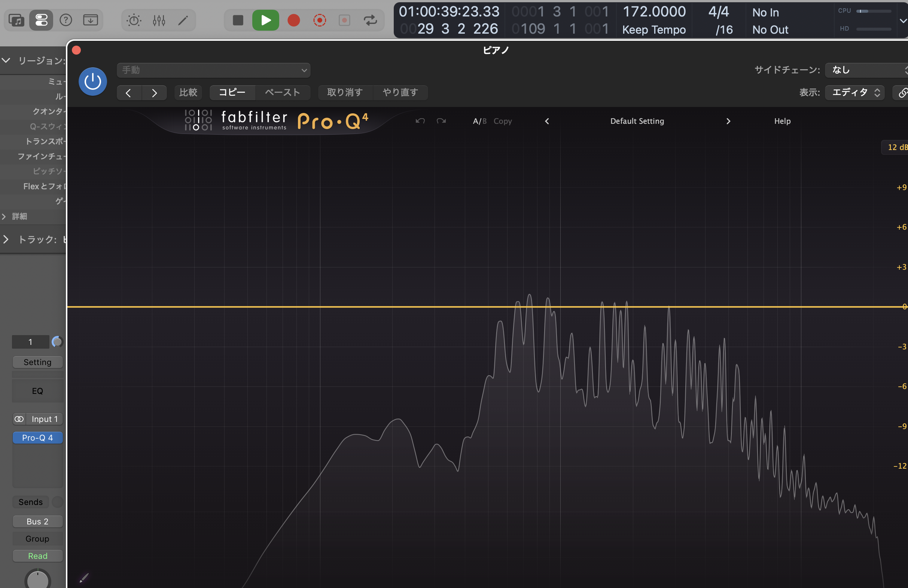Click the ペースト button
This screenshot has height=588, width=908.
tap(283, 93)
